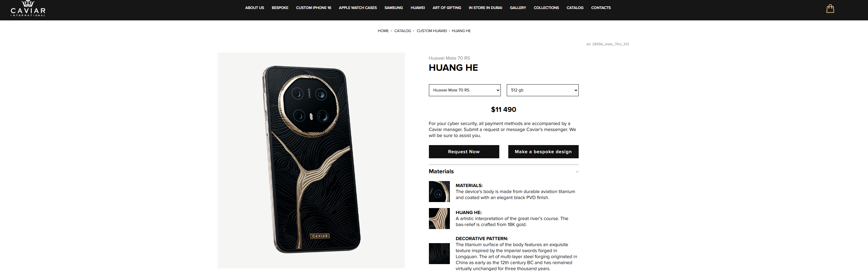Open the materials camera ring thumbnail
868x271 pixels.
[x=439, y=192]
